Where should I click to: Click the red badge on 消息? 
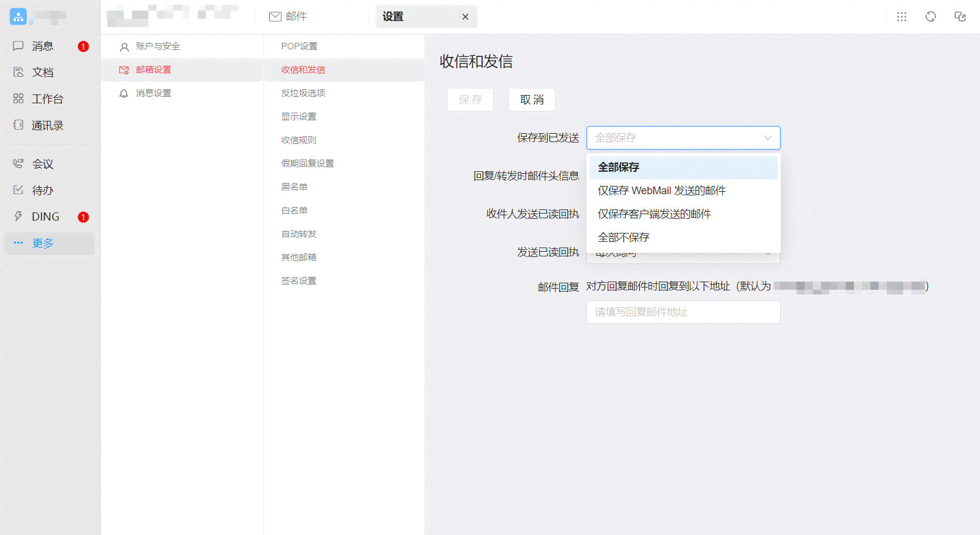click(83, 46)
